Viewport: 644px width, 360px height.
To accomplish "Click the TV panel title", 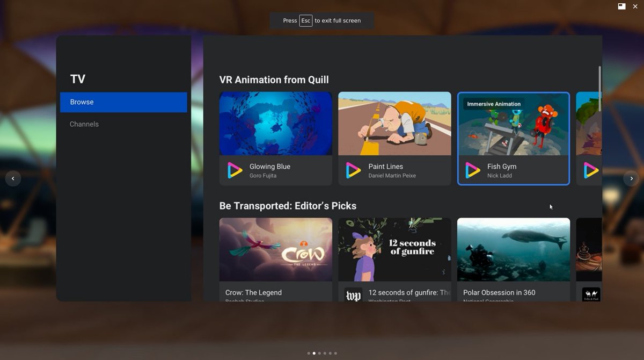I will (78, 80).
